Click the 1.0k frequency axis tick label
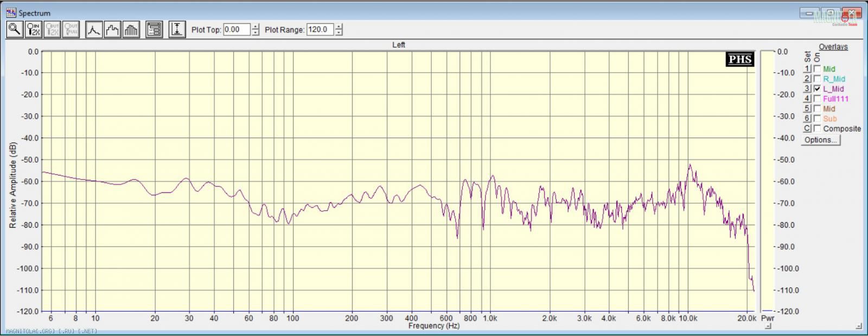 click(x=490, y=318)
